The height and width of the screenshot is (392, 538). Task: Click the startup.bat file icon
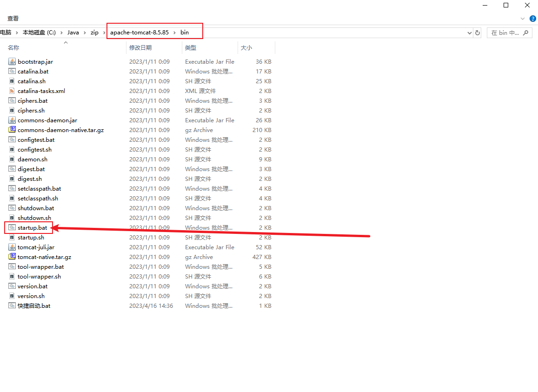tap(12, 227)
